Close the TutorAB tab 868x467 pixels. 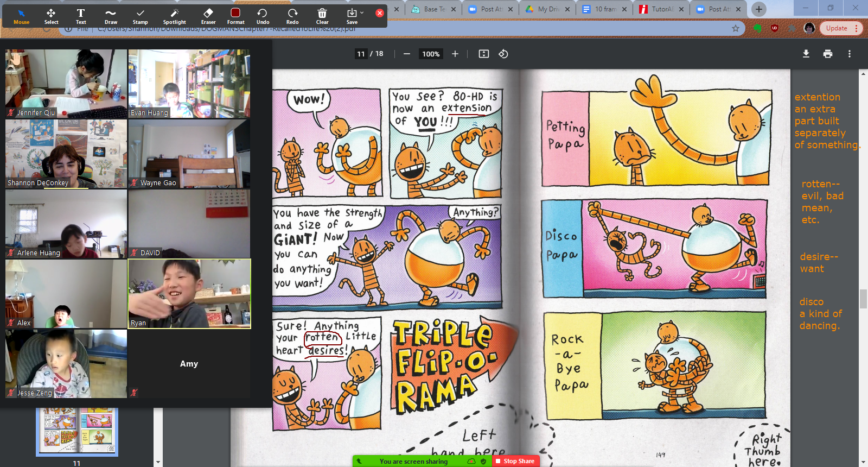point(681,9)
